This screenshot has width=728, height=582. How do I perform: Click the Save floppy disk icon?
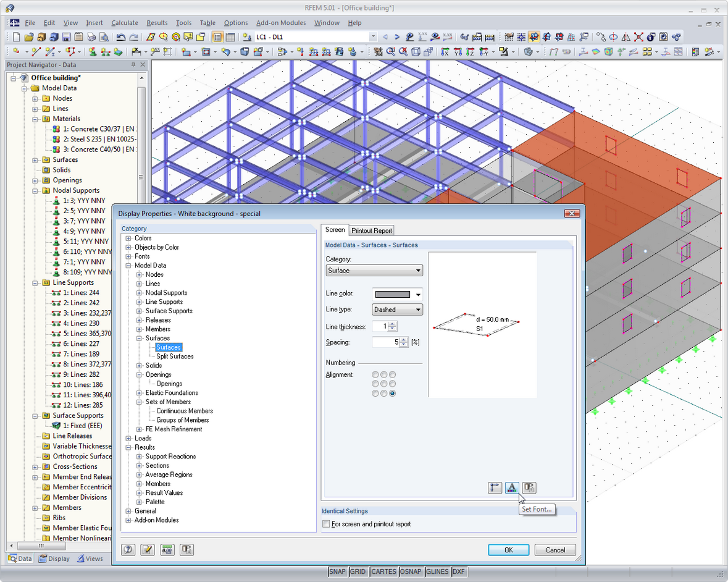[67, 36]
